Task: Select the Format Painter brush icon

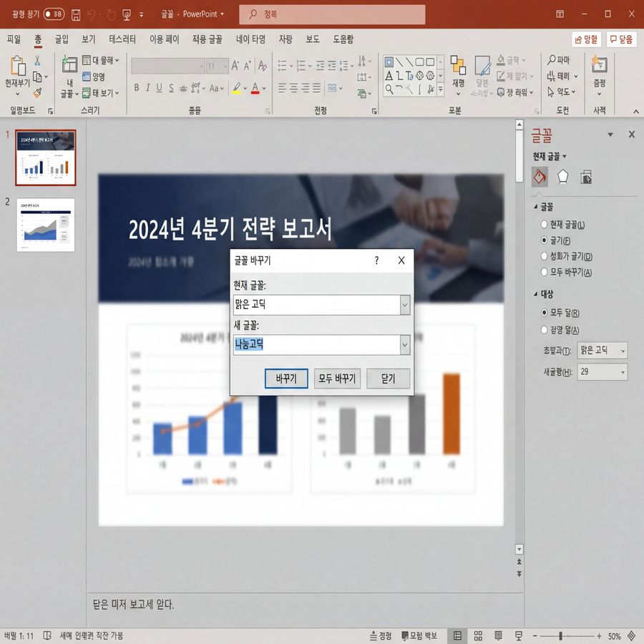Action: coord(37,93)
